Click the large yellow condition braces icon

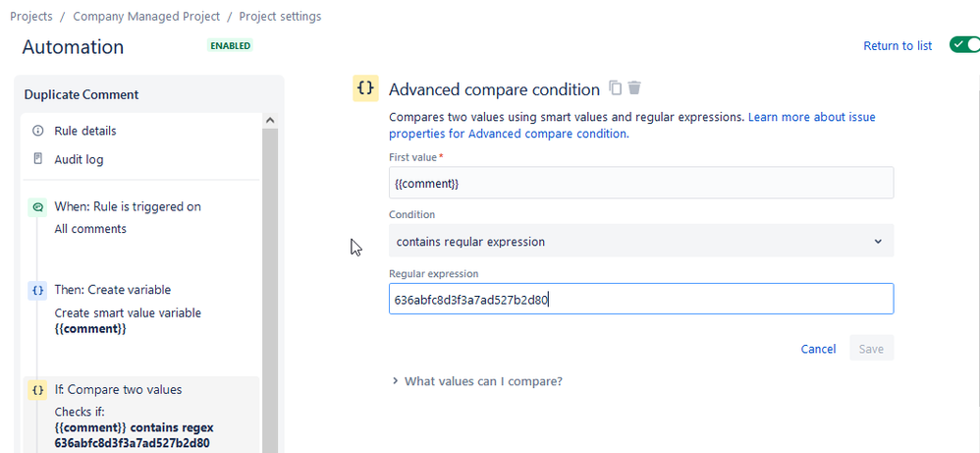[x=365, y=88]
